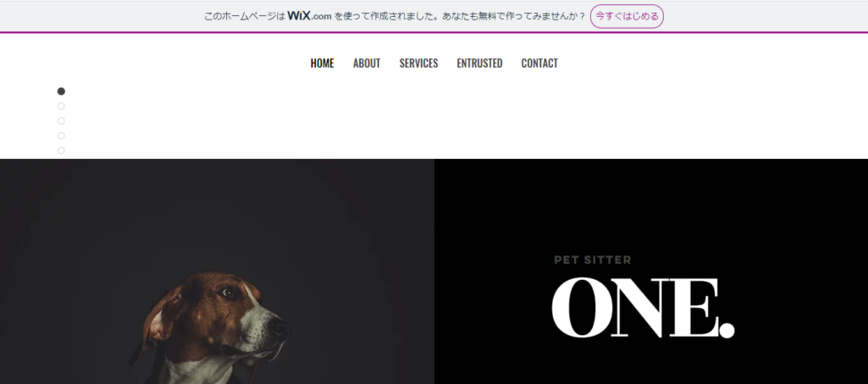Image resolution: width=868 pixels, height=384 pixels.
Task: Click the banner text このホームページは
Action: [x=244, y=17]
